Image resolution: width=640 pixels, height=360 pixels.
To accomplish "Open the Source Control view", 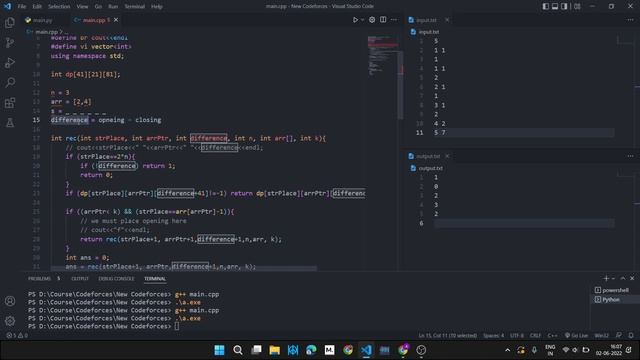I will pyautogui.click(x=10, y=42).
